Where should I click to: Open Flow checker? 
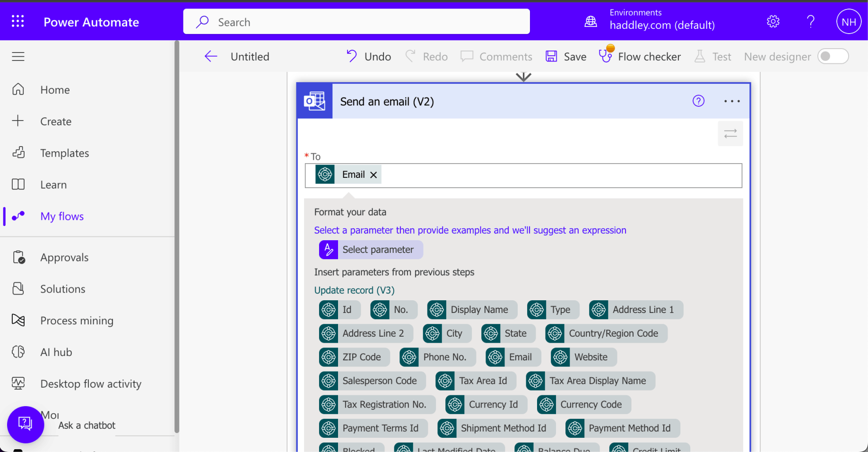640,57
